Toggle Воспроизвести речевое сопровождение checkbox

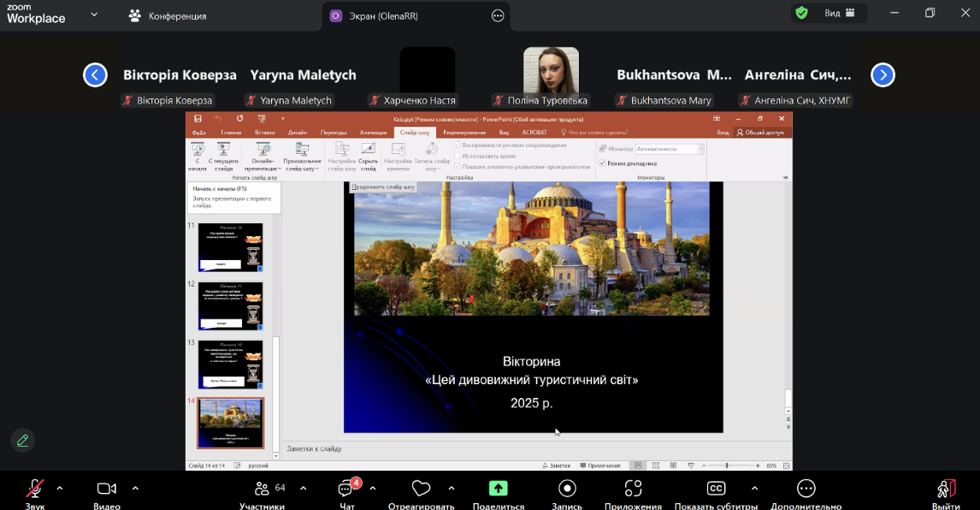click(458, 145)
